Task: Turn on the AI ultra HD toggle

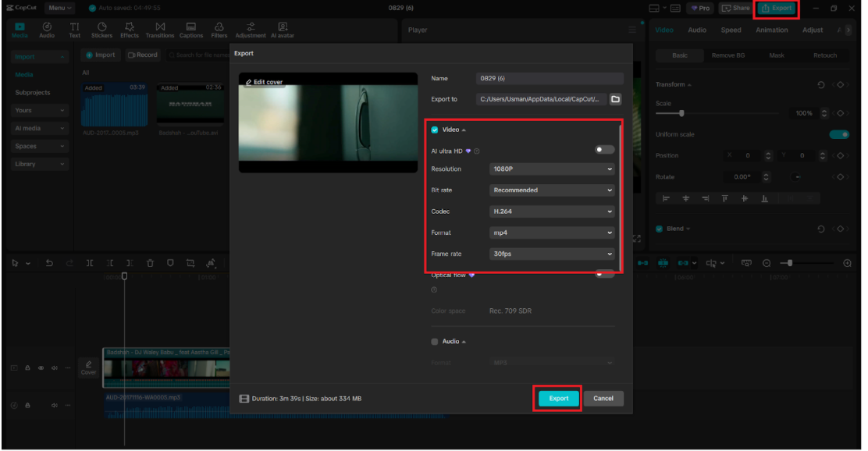Action: [604, 150]
